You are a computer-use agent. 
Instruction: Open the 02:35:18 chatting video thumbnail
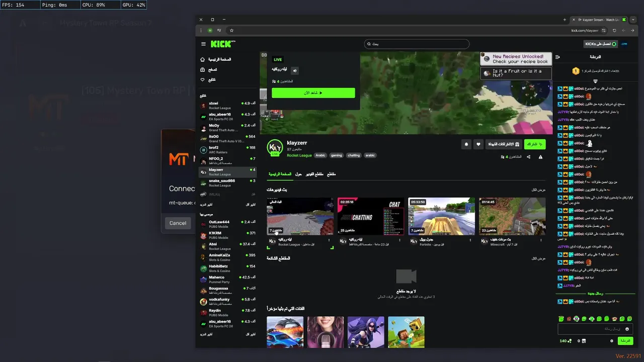[x=371, y=216]
